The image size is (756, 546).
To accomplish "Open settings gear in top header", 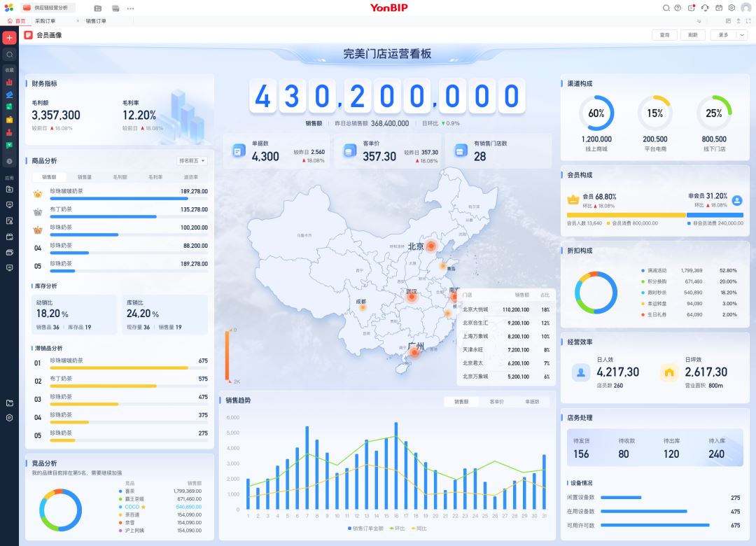I will point(731,8).
